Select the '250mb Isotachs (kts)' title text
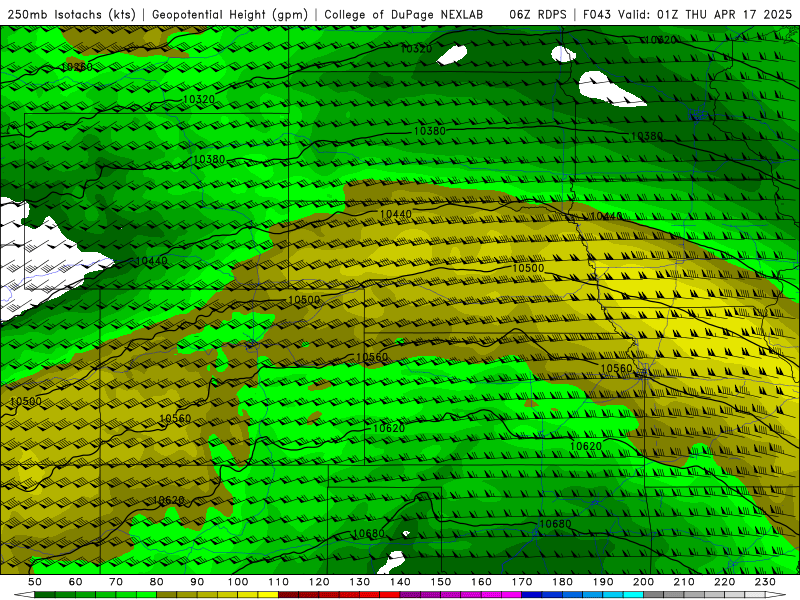The height and width of the screenshot is (600, 800). click(x=72, y=14)
